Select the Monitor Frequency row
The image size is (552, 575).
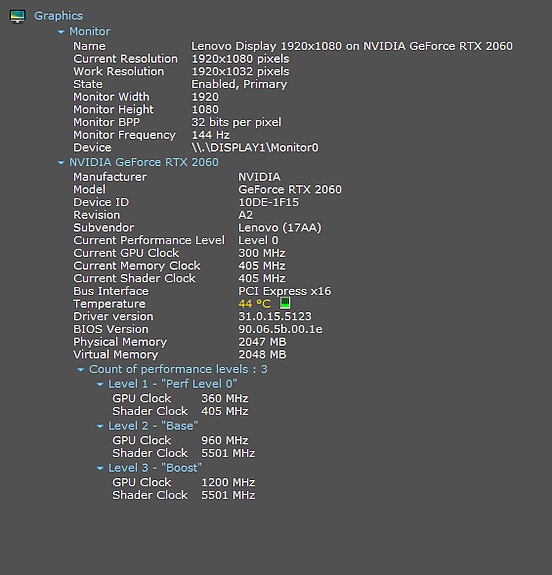pos(151,135)
